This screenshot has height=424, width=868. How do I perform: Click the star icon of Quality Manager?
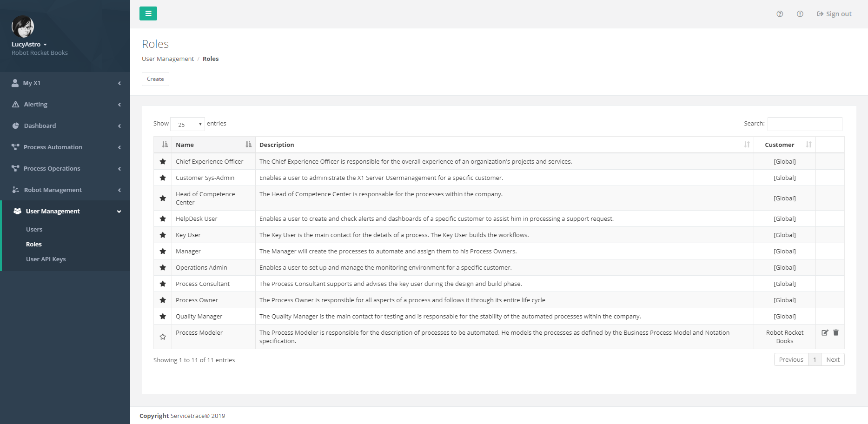coord(163,316)
